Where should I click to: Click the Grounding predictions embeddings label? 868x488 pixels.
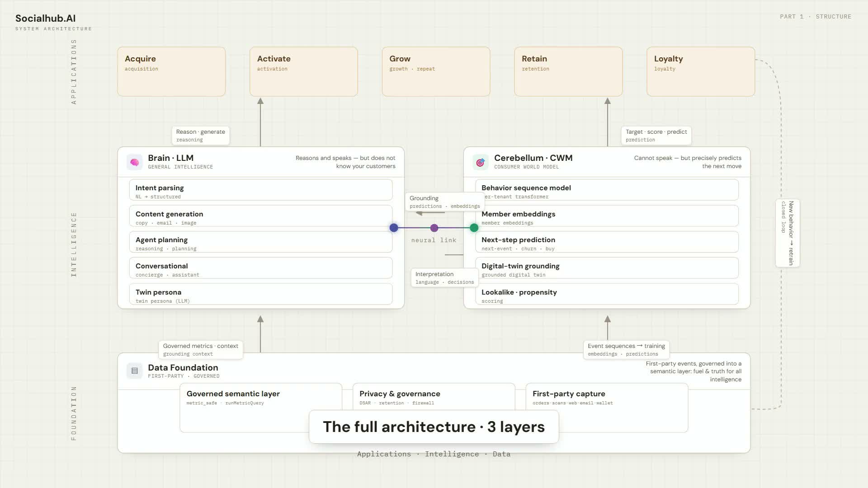444,202
